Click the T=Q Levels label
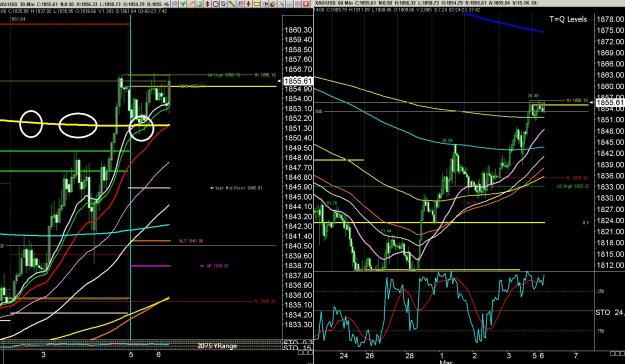Viewport: 625px width, 364px height. 568,19
